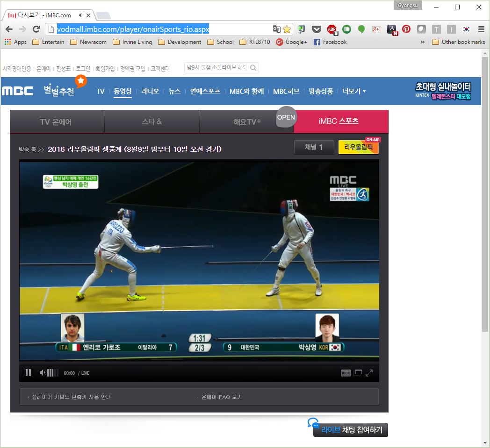Click the Google+ +1 extension icon
This screenshot has width=490, height=448.
pos(376,29)
